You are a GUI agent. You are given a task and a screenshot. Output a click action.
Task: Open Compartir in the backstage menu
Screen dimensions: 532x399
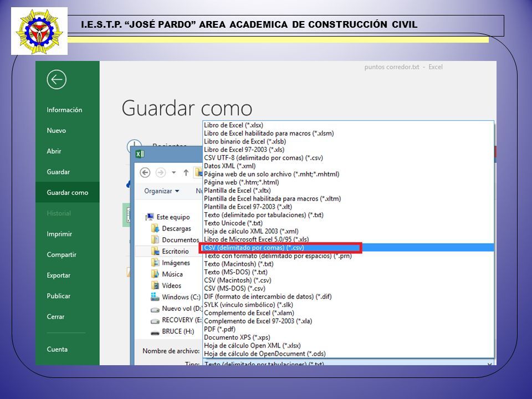coord(62,254)
